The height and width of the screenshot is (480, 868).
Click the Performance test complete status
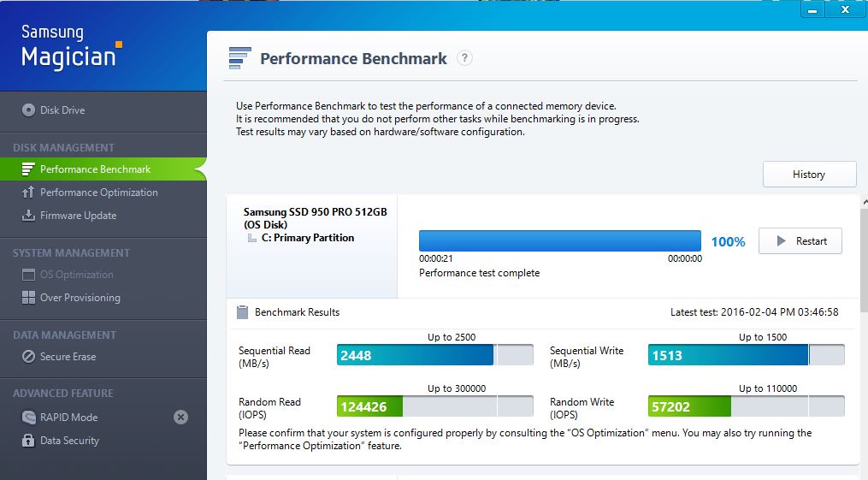pos(480,273)
